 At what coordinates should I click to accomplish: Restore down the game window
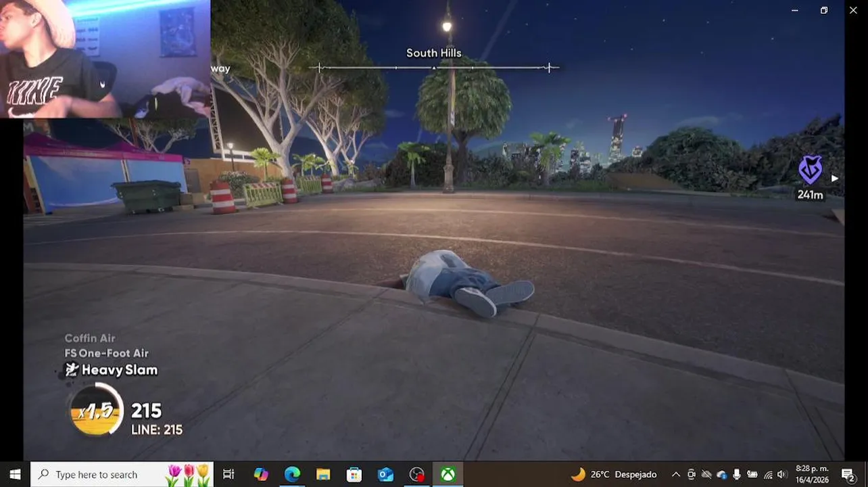(x=824, y=10)
